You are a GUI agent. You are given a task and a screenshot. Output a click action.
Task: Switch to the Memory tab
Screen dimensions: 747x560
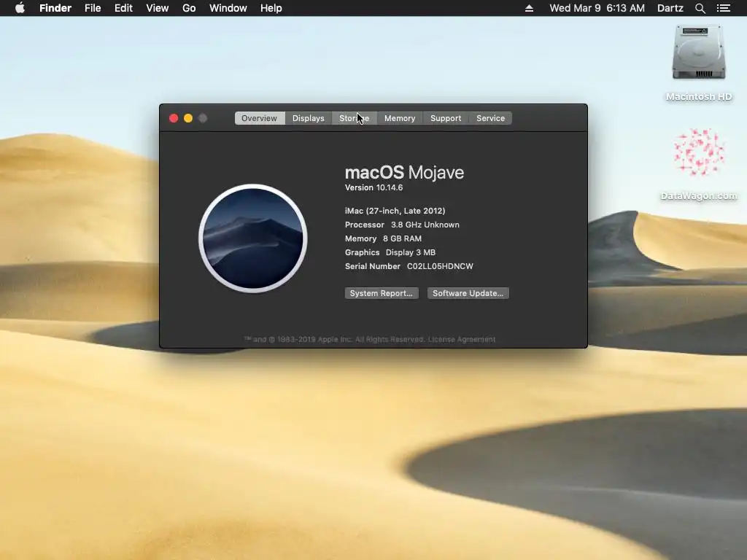(400, 118)
